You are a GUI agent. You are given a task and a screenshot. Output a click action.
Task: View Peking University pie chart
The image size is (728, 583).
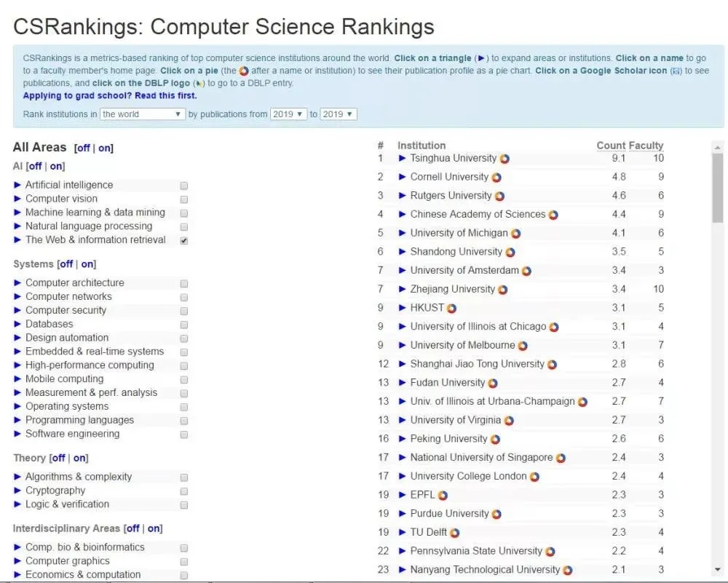point(495,440)
